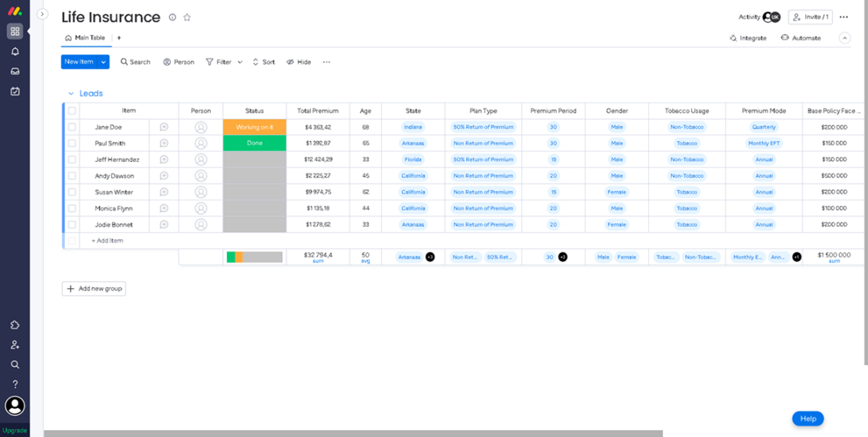Open the blue Help button
The width and height of the screenshot is (868, 437).
pyautogui.click(x=808, y=419)
